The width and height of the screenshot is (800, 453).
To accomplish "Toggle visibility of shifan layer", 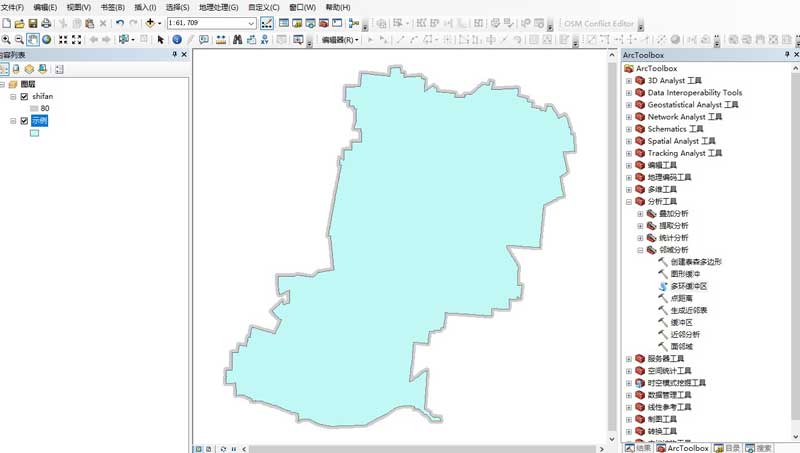I will 24,96.
